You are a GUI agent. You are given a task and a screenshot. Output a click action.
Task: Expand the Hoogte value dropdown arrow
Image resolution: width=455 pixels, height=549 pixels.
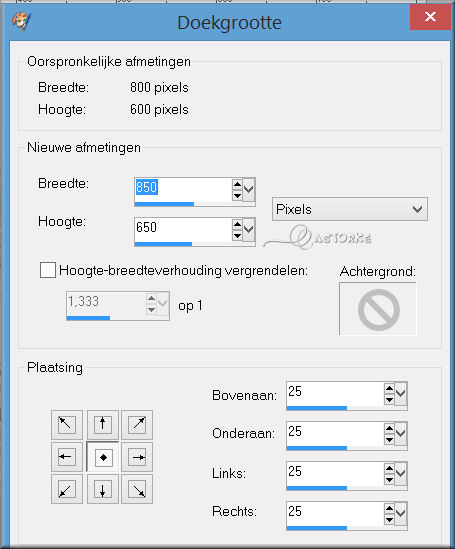click(x=249, y=229)
